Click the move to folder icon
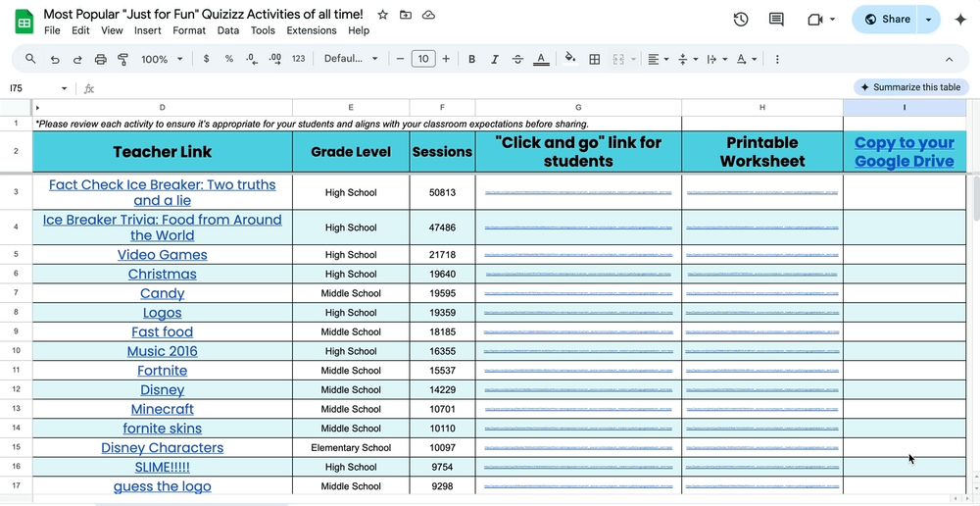 pos(406,15)
